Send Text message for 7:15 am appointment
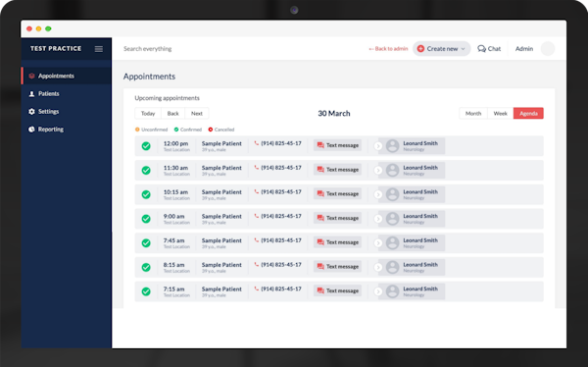Viewport: 588px width, 367px height. [x=337, y=290]
